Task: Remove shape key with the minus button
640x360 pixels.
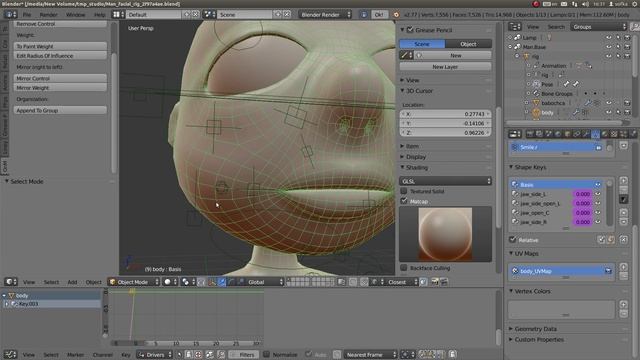Action: pos(623,189)
